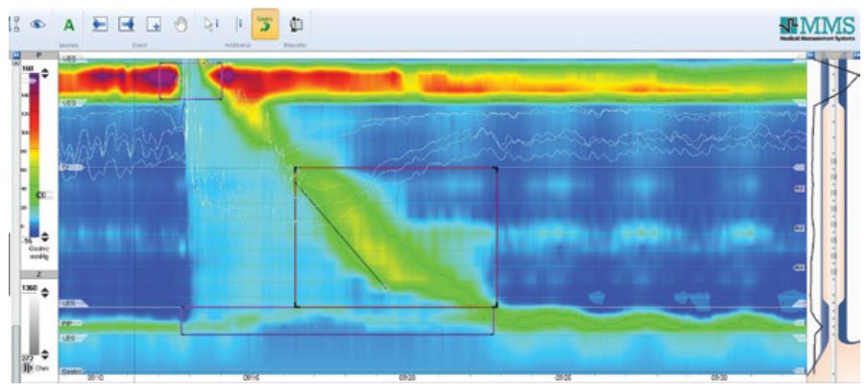Adjust the impedance lower limit stepper

[x=45, y=354]
